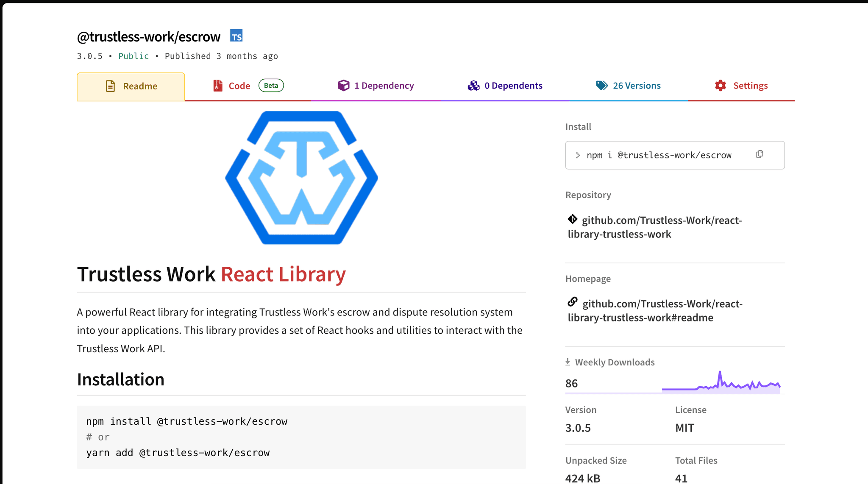This screenshot has height=484, width=868.
Task: Click the # or comment line
Action: 98,437
